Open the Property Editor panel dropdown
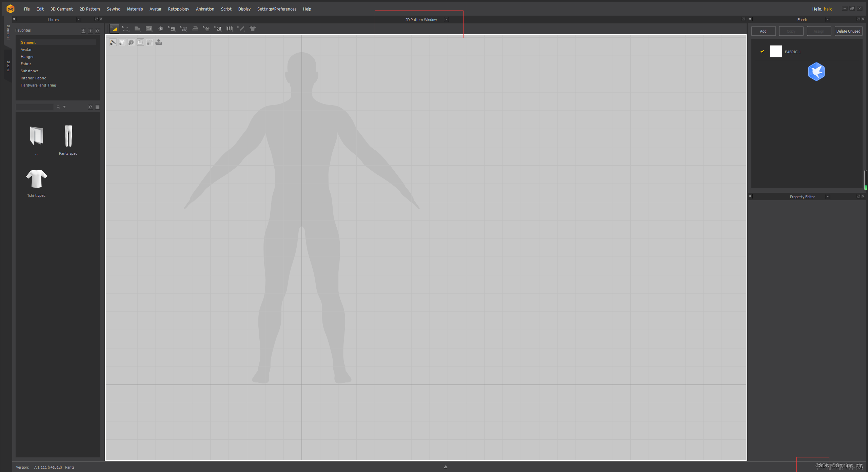Image resolution: width=868 pixels, height=472 pixels. (828, 197)
